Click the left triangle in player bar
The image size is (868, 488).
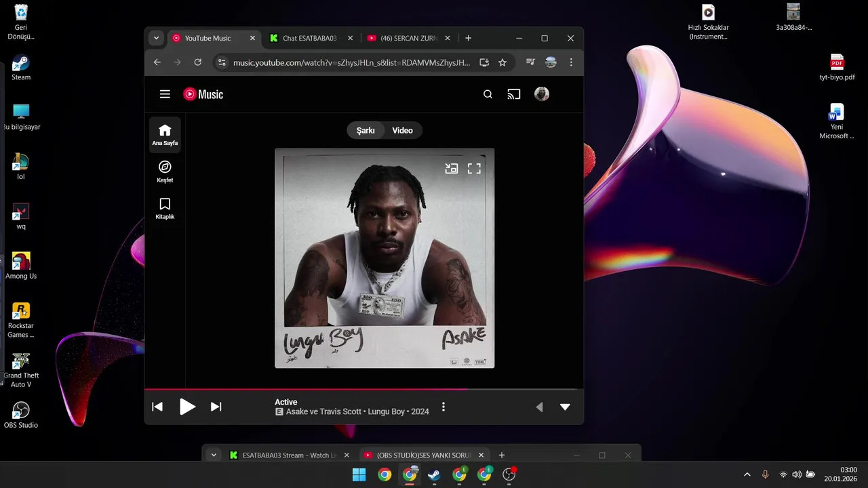(x=540, y=407)
